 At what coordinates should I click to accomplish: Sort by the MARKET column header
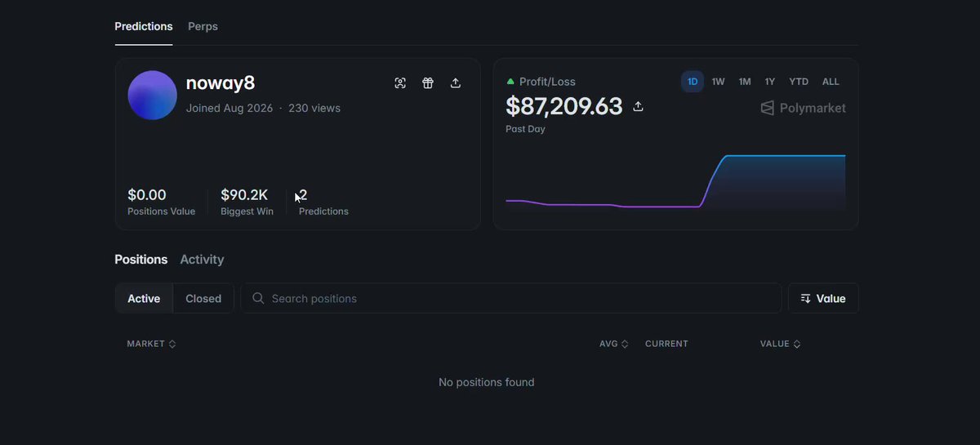click(x=151, y=344)
